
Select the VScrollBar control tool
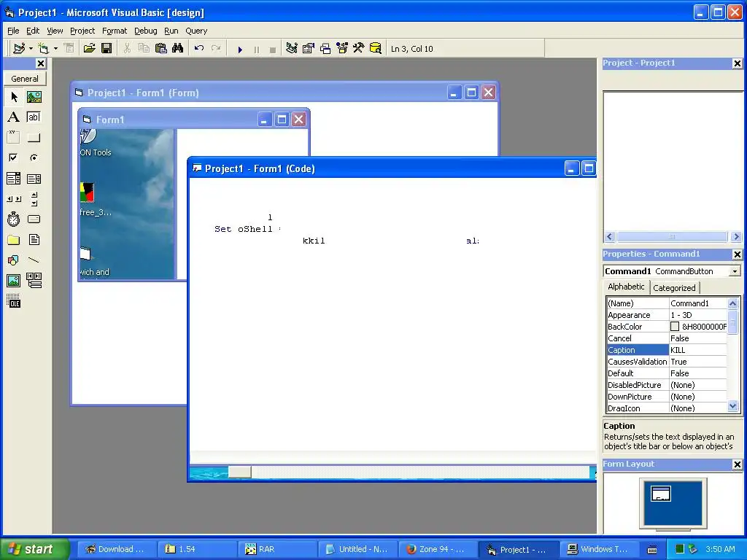point(34,198)
